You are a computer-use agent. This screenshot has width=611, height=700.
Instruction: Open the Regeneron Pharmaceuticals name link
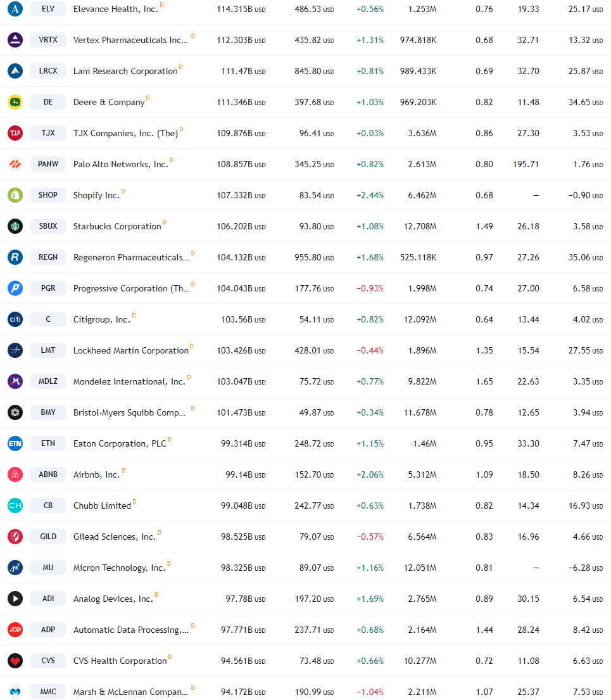point(131,258)
